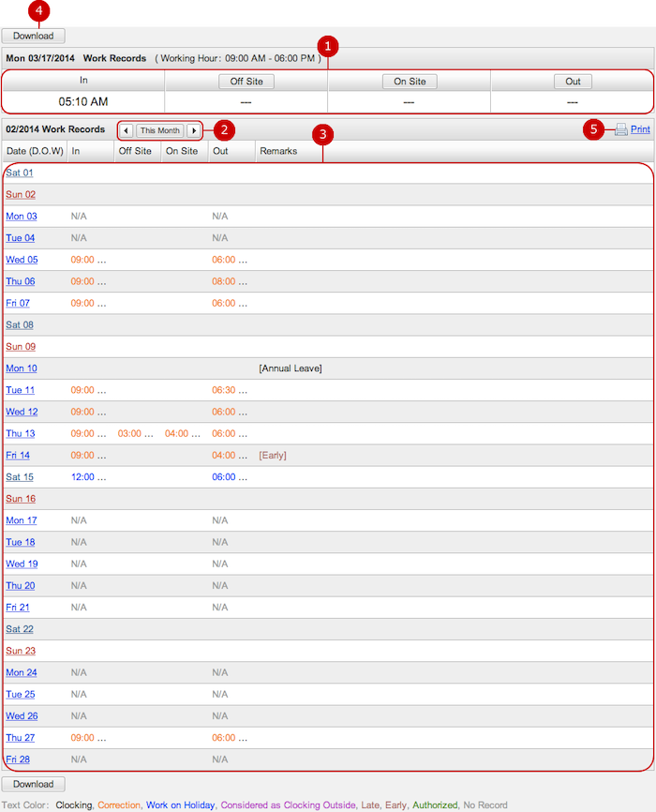Screen dimensions: 656x812
Task: Open Thu 13 date link
Action: pos(21,434)
